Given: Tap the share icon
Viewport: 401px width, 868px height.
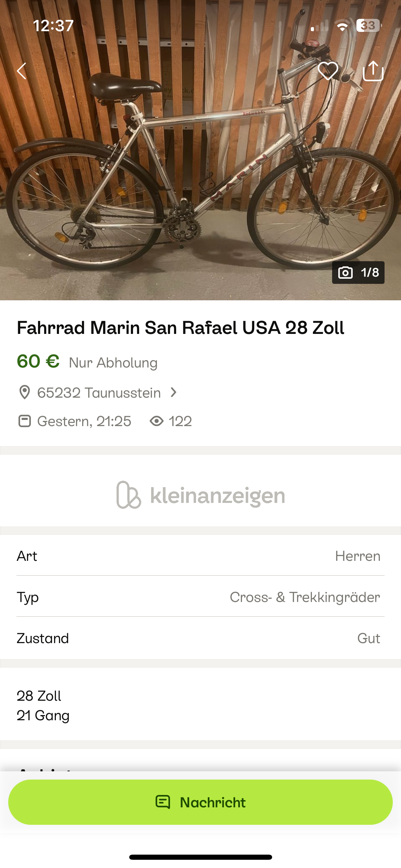Looking at the screenshot, I should point(373,71).
